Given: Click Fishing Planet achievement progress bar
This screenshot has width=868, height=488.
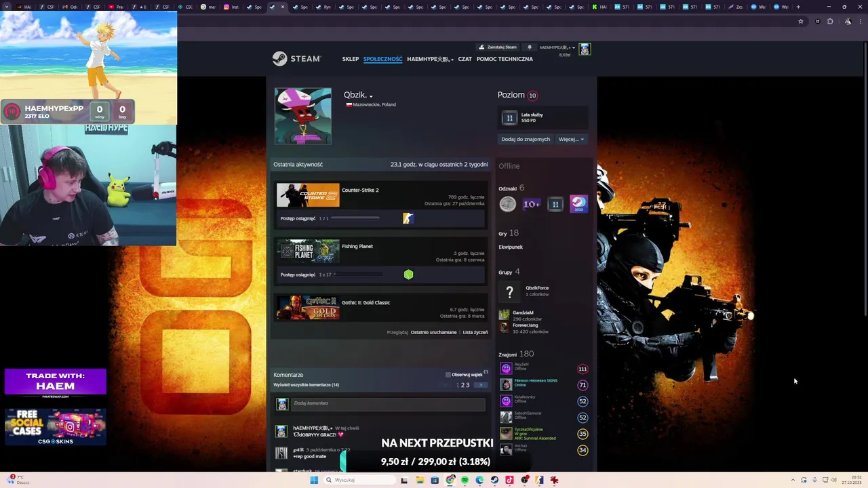Looking at the screenshot, I should coord(357,274).
